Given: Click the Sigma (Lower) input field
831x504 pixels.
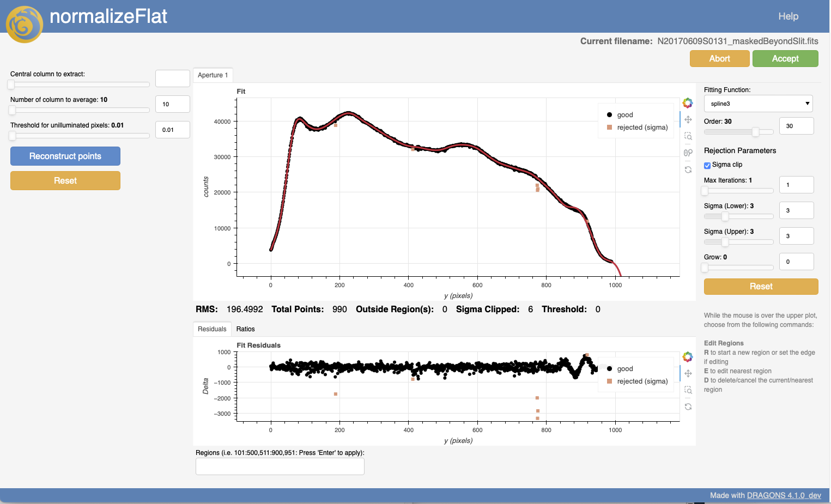Looking at the screenshot, I should tap(797, 210).
